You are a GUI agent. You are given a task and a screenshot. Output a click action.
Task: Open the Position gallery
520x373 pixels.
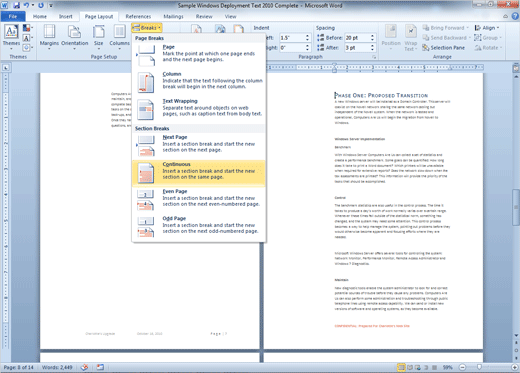coord(391,37)
